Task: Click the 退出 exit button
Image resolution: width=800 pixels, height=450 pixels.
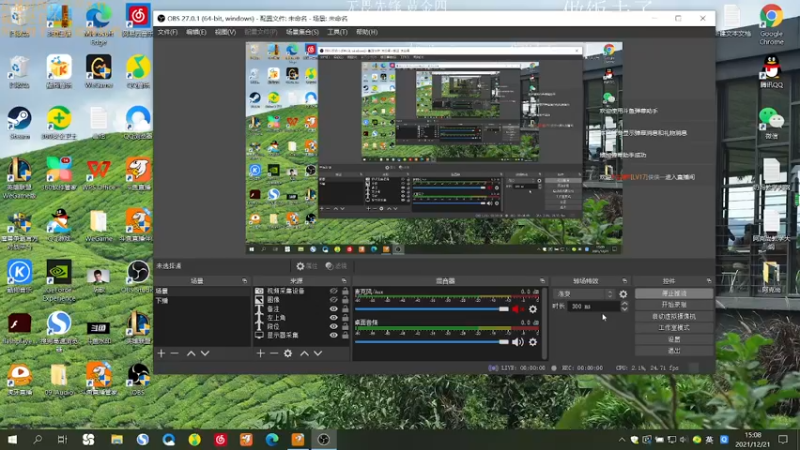Action: pyautogui.click(x=674, y=351)
